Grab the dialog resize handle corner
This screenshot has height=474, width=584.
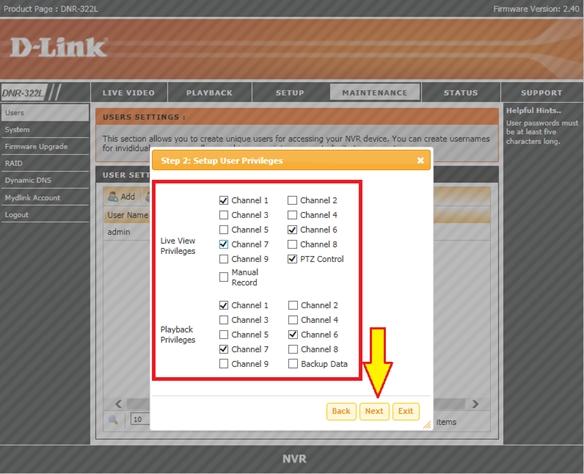(427, 424)
